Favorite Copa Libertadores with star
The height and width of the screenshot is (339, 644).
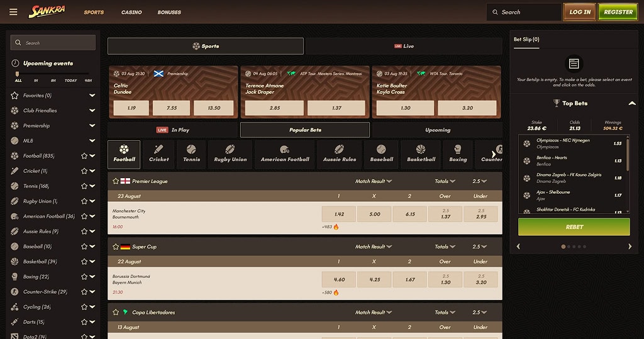pyautogui.click(x=116, y=313)
